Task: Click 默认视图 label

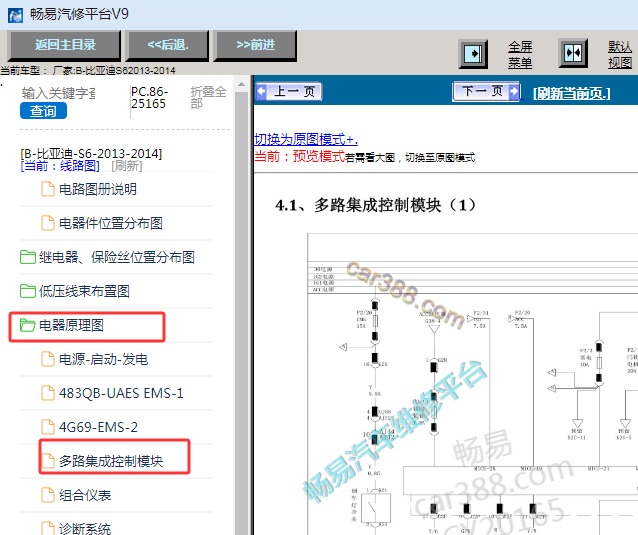Action: [620, 55]
